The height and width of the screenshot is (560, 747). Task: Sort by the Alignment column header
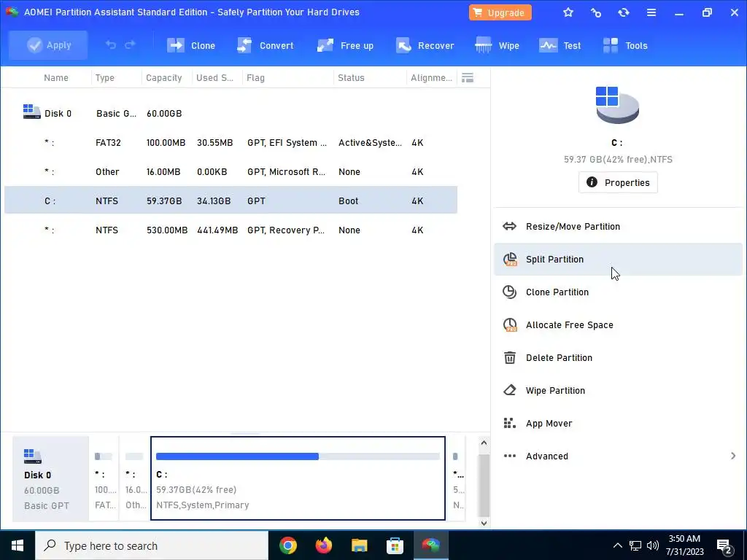(x=432, y=77)
